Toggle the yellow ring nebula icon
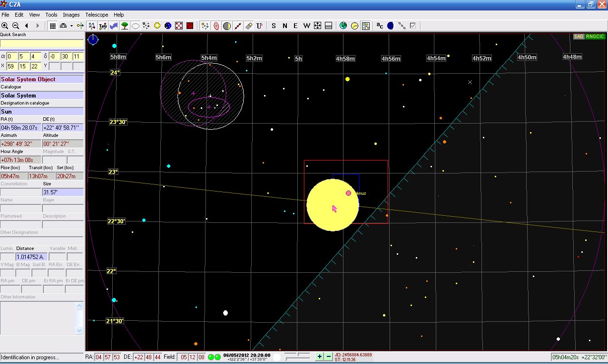The image size is (608, 364). point(157,26)
